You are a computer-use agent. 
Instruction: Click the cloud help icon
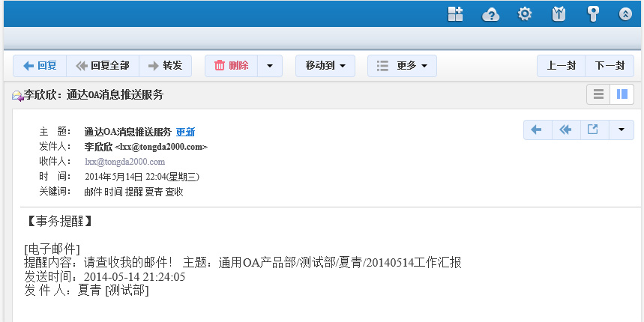coord(490,13)
